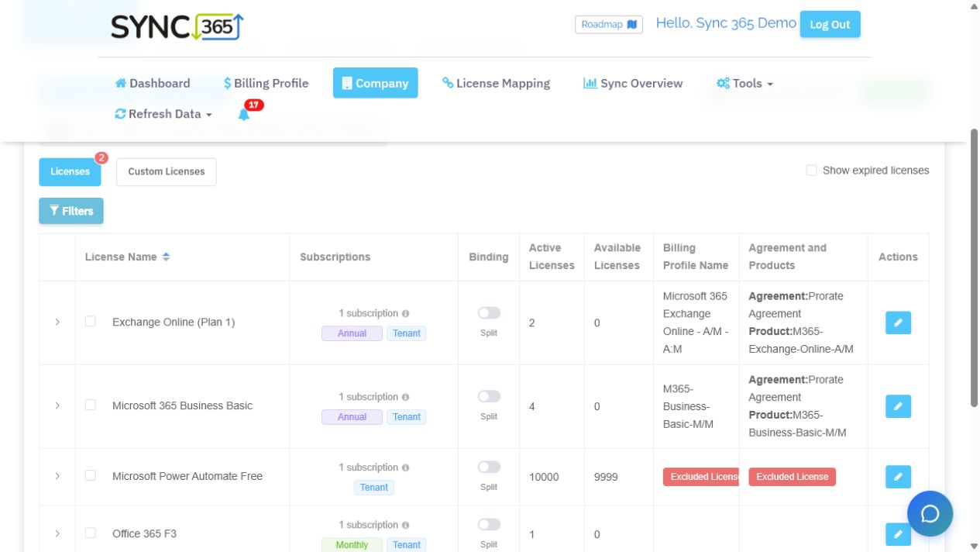This screenshot has width=980, height=552.
Task: Click the SYNC 365 logo
Action: pos(177,26)
